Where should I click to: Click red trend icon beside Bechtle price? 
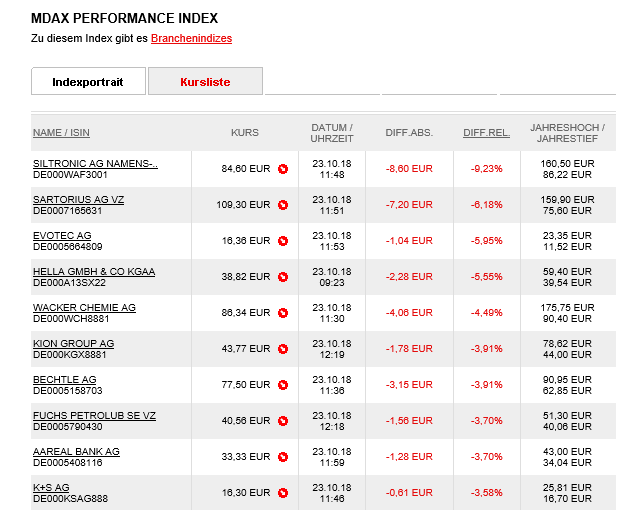(283, 385)
